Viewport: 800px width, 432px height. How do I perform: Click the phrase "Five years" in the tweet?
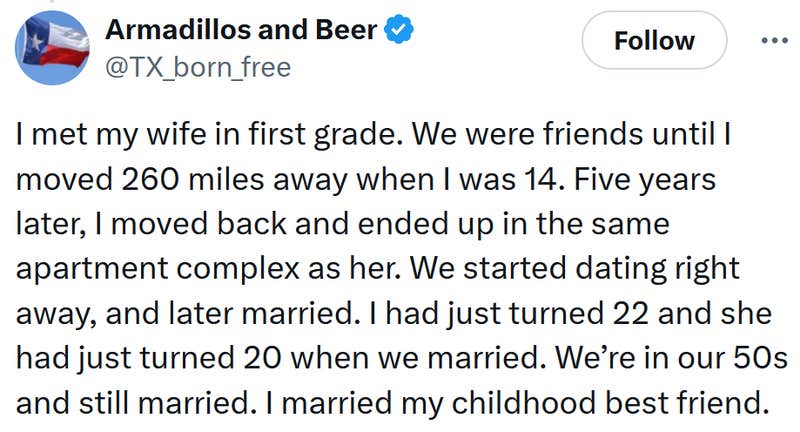point(655,183)
